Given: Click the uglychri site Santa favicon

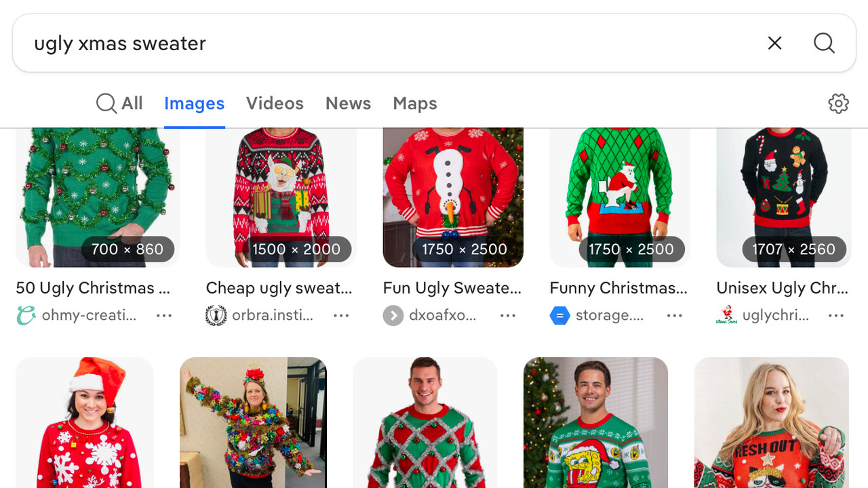Looking at the screenshot, I should pyautogui.click(x=726, y=315).
